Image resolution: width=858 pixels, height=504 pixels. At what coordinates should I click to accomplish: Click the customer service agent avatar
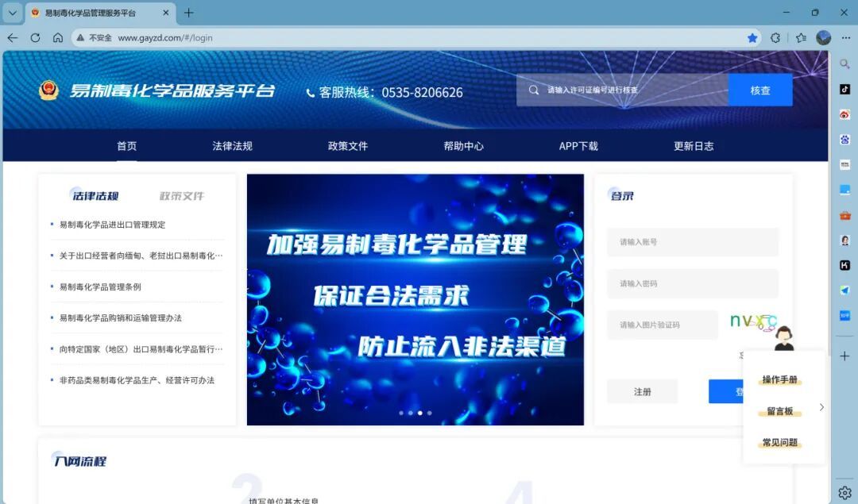(x=784, y=338)
